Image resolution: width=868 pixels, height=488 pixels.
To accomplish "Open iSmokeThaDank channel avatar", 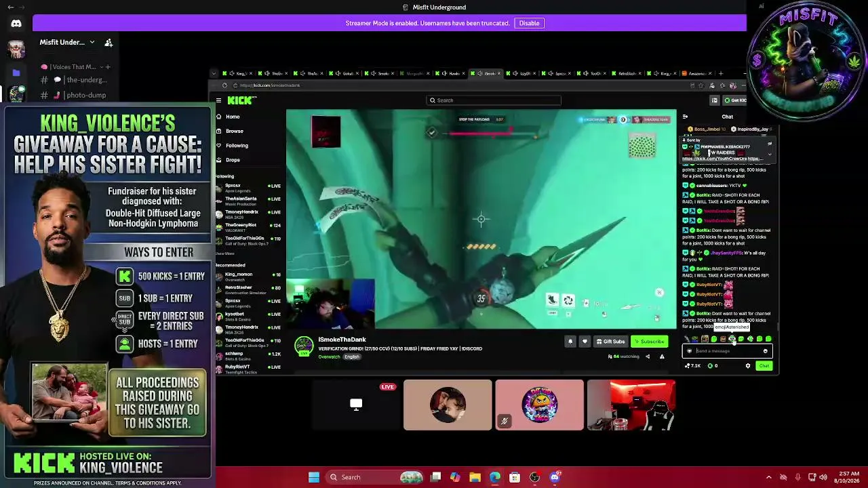I will pyautogui.click(x=304, y=346).
